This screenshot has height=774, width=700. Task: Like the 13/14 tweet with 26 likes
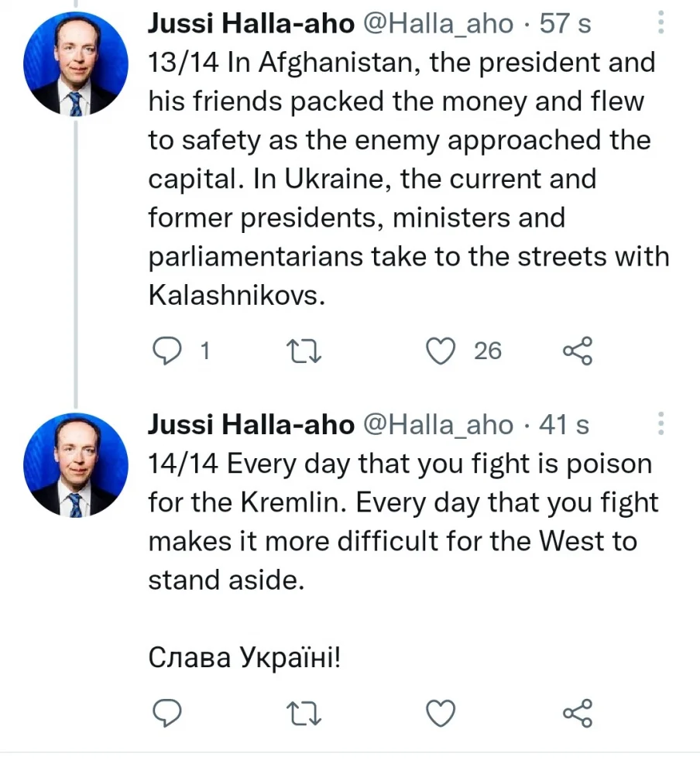tap(442, 351)
